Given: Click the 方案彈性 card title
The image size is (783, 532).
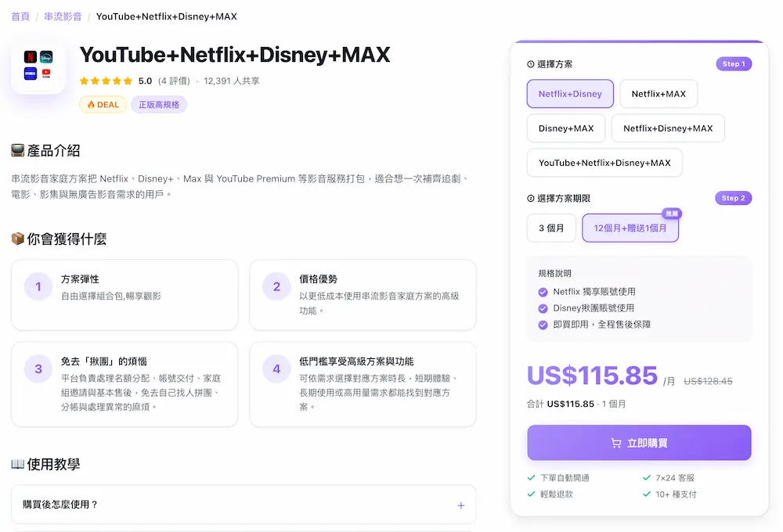Looking at the screenshot, I should point(80,279).
